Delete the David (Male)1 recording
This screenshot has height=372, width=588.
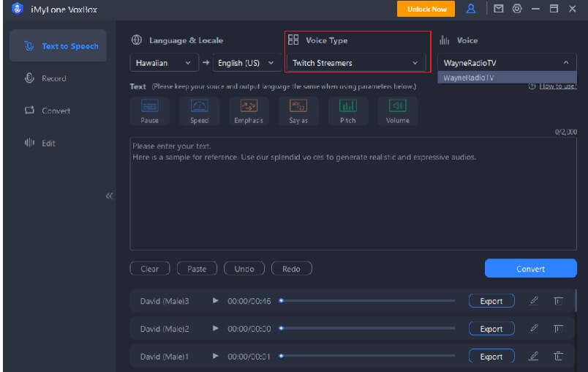(558, 356)
